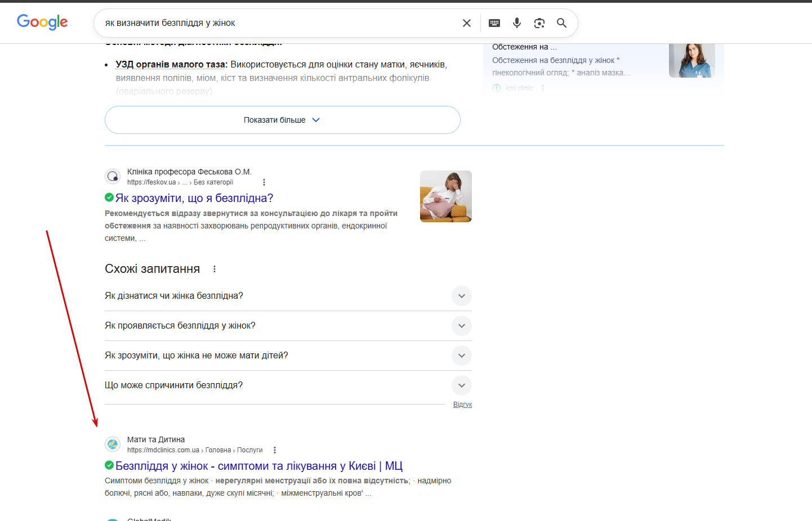
Task: Open search by image camera icon
Action: 539,23
